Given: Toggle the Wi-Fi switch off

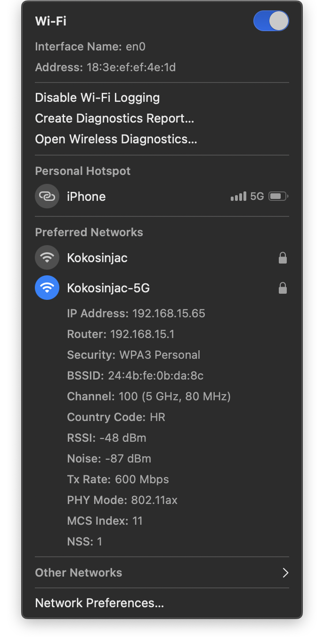Looking at the screenshot, I should click(271, 21).
